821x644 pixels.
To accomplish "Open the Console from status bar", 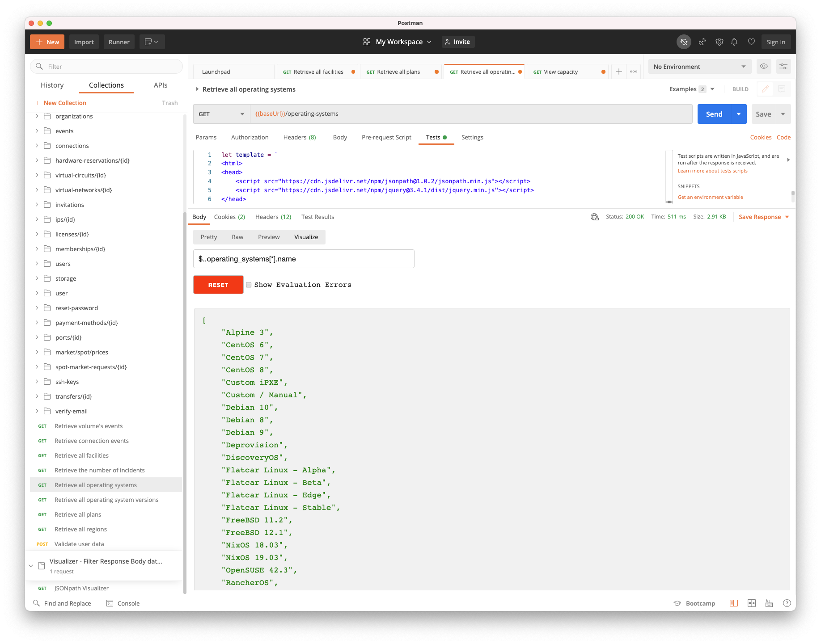I will pos(123,603).
